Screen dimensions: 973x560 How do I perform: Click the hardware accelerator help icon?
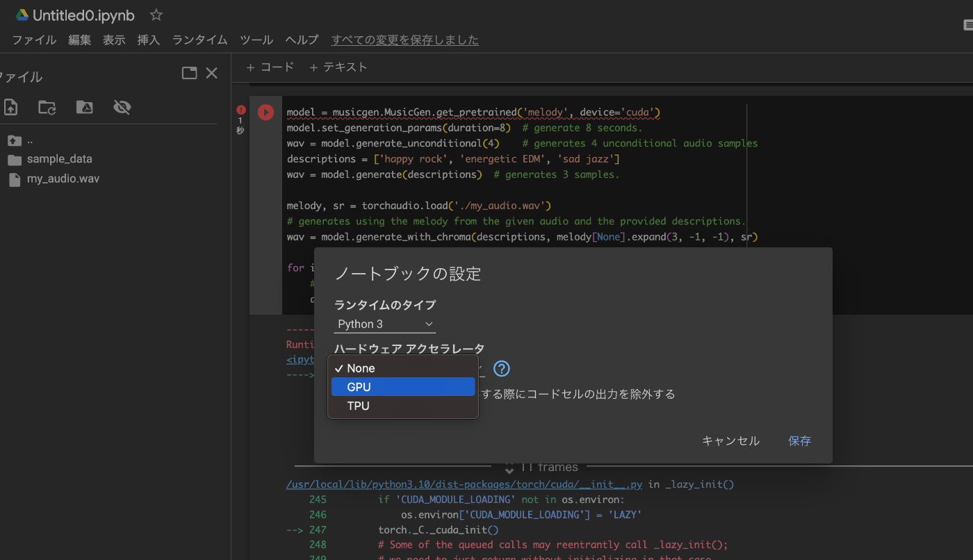click(502, 368)
